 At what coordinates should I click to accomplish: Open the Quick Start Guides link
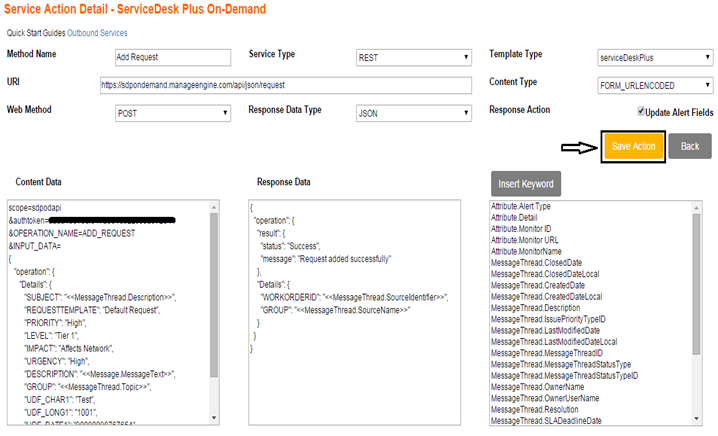35,33
